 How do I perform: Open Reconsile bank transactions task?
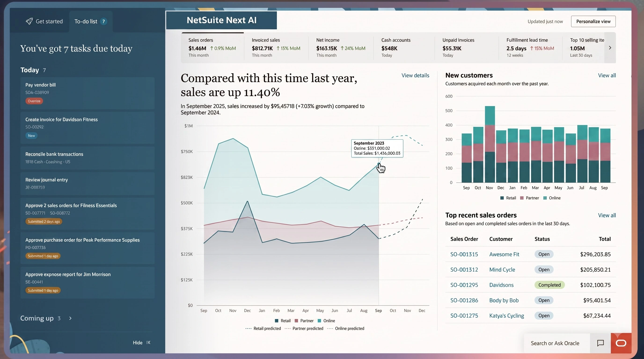[x=88, y=158]
